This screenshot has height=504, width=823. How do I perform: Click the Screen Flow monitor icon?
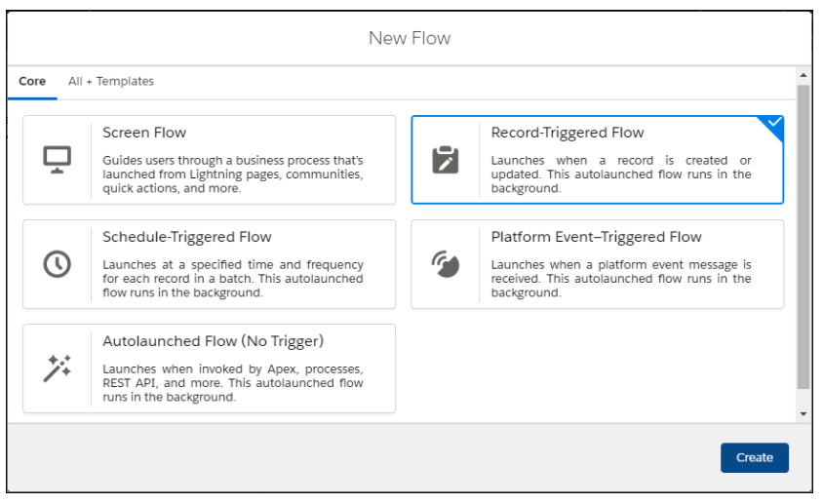point(57,160)
